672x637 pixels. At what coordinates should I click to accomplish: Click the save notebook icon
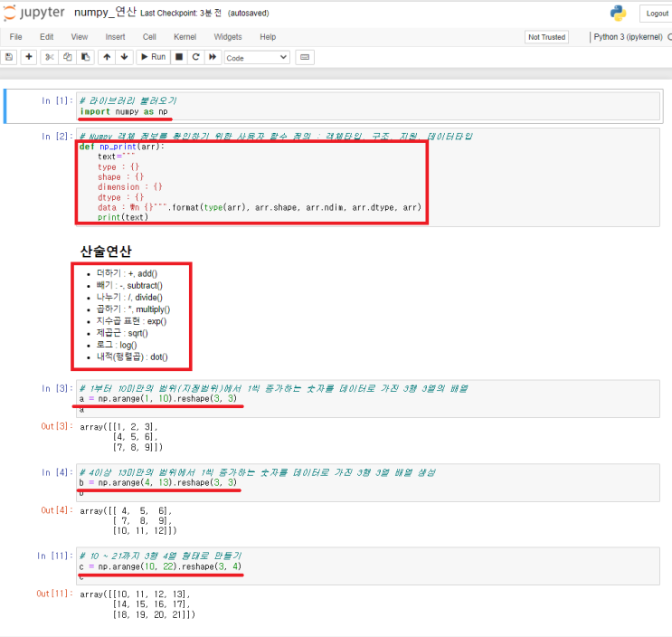point(10,57)
